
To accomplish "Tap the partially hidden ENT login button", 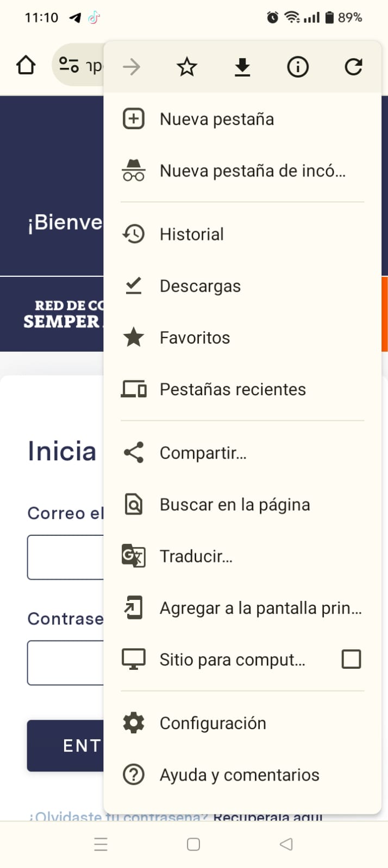I will (66, 745).
